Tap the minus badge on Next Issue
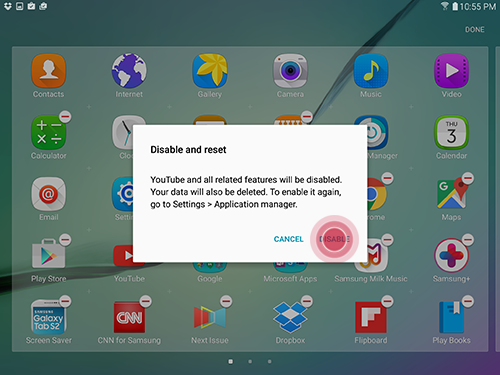 click(226, 301)
